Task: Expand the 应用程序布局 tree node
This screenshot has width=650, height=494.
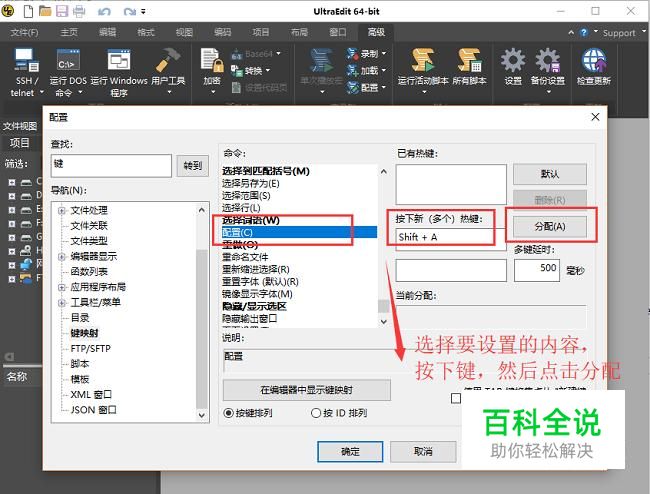Action: coord(62,287)
